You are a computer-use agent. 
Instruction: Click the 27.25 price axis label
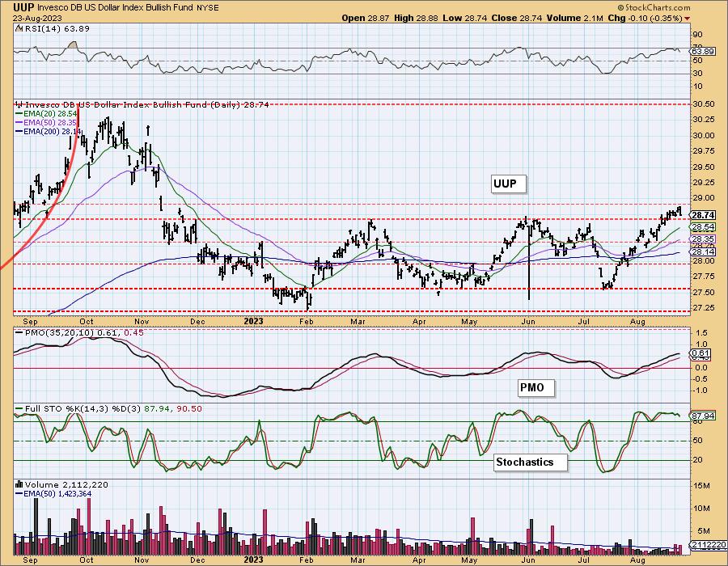click(703, 308)
